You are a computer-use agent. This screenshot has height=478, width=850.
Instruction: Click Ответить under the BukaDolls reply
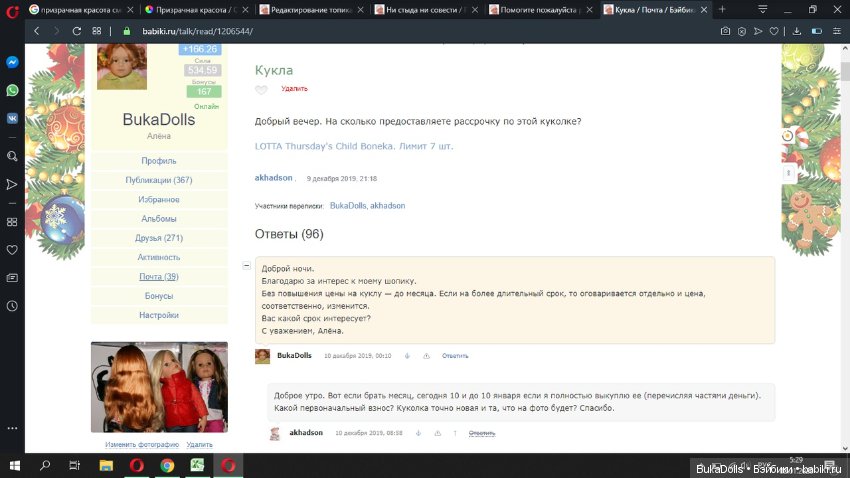coord(455,356)
